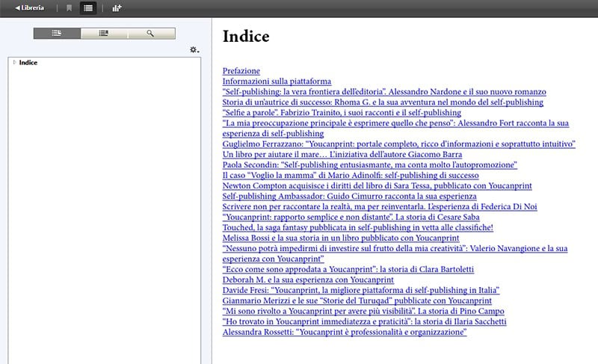Open the Alessandro Fort experience link
Screen dimensions: 598x364
(x=395, y=128)
